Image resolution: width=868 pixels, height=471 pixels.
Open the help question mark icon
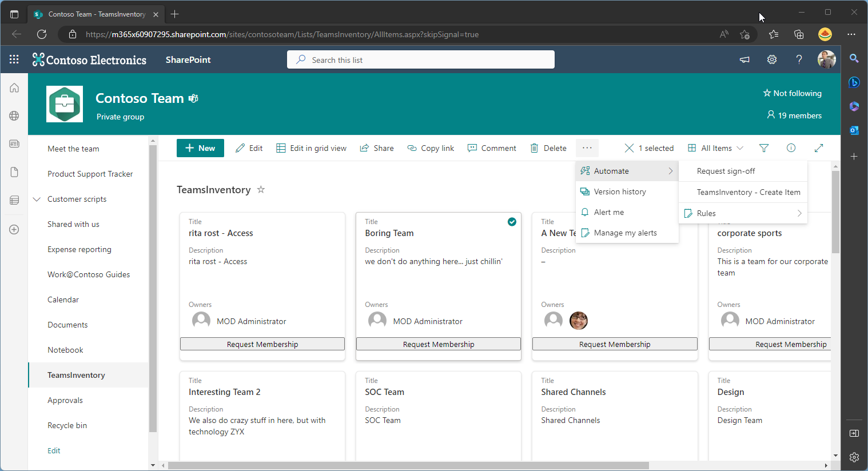coord(799,59)
